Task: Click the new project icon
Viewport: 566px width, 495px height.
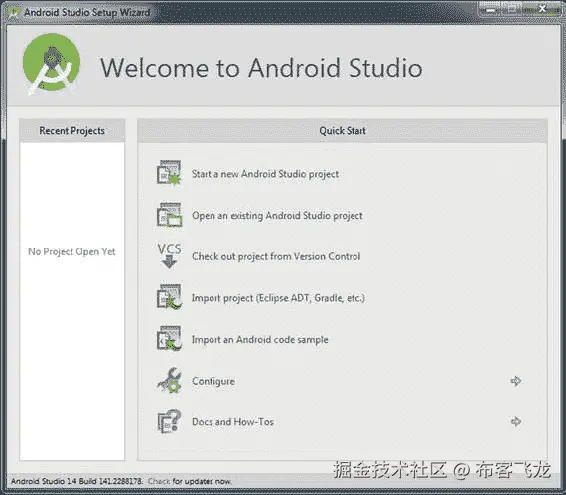Action: point(169,173)
